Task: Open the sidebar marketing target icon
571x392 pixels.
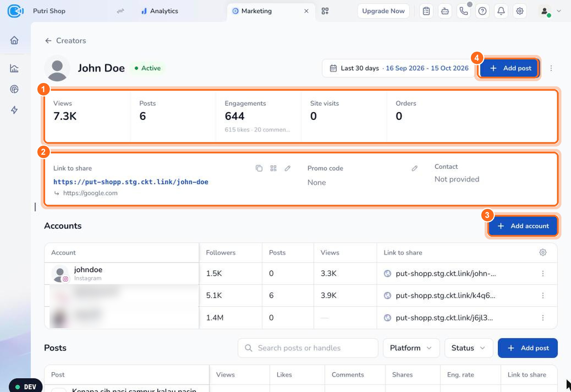Action: point(14,89)
